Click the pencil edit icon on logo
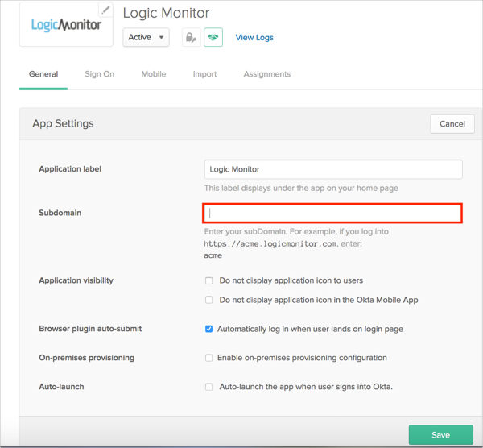Screen dimensions: 483x448 (105, 10)
